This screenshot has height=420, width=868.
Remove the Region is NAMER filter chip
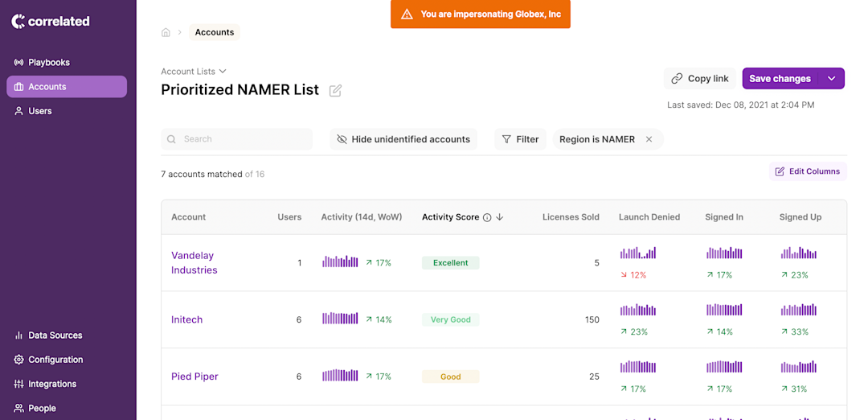click(649, 139)
